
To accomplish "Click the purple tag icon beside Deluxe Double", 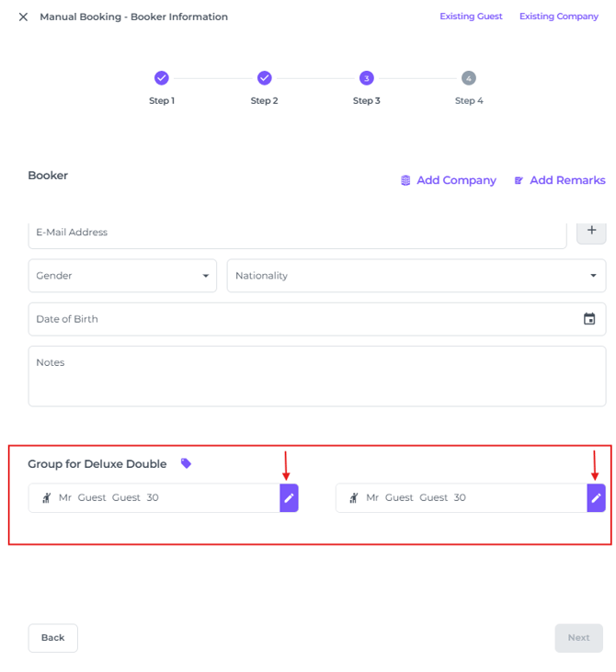I will tap(186, 463).
